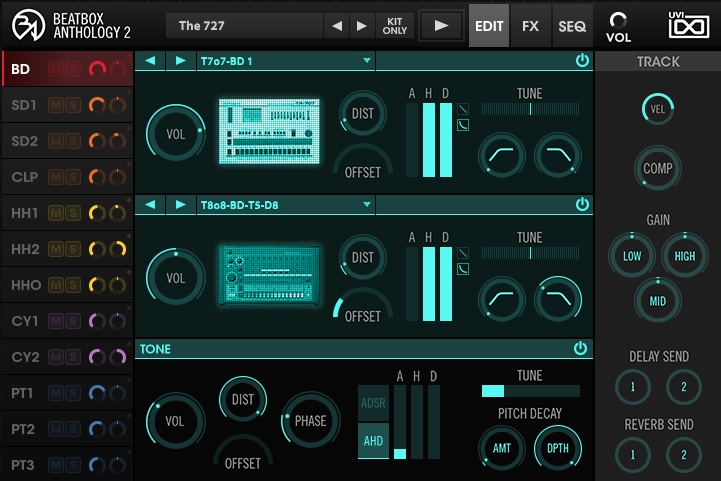Select ADSR envelope mode in TONE

[373, 403]
